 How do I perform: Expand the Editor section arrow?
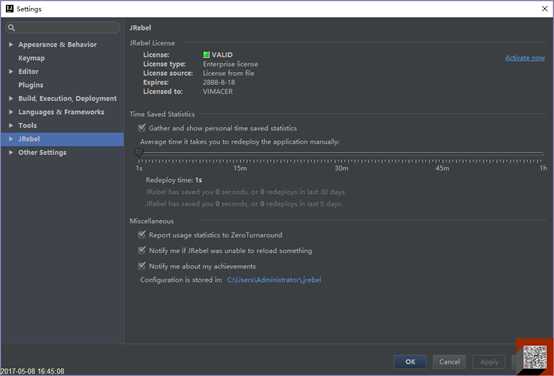[11, 71]
